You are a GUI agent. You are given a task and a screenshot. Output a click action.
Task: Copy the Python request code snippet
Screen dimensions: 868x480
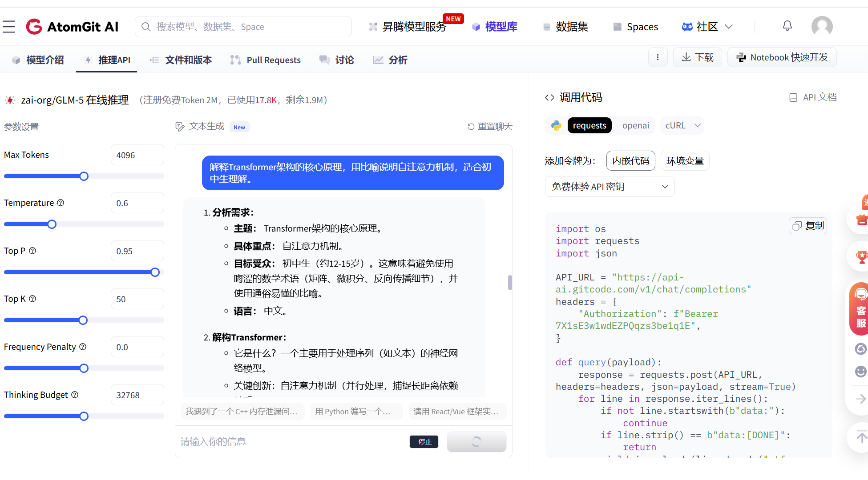[807, 225]
